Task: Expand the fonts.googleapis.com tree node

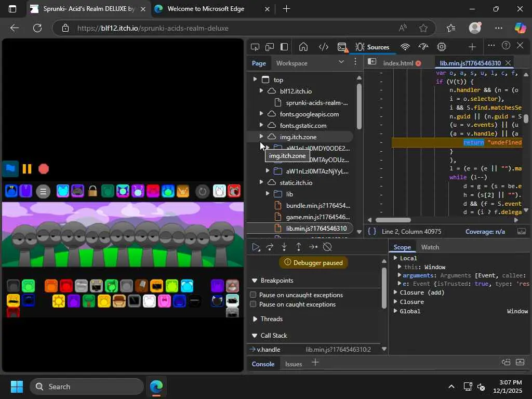Action: [x=261, y=114]
